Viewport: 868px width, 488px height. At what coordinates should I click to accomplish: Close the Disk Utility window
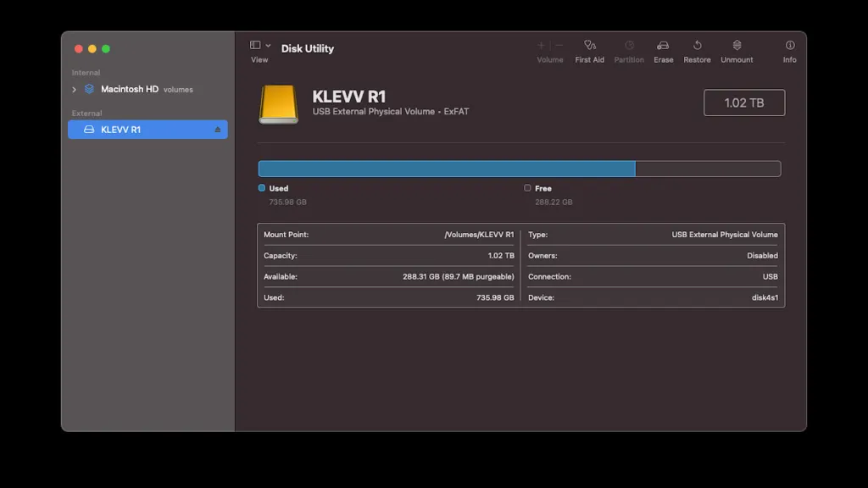coord(79,49)
